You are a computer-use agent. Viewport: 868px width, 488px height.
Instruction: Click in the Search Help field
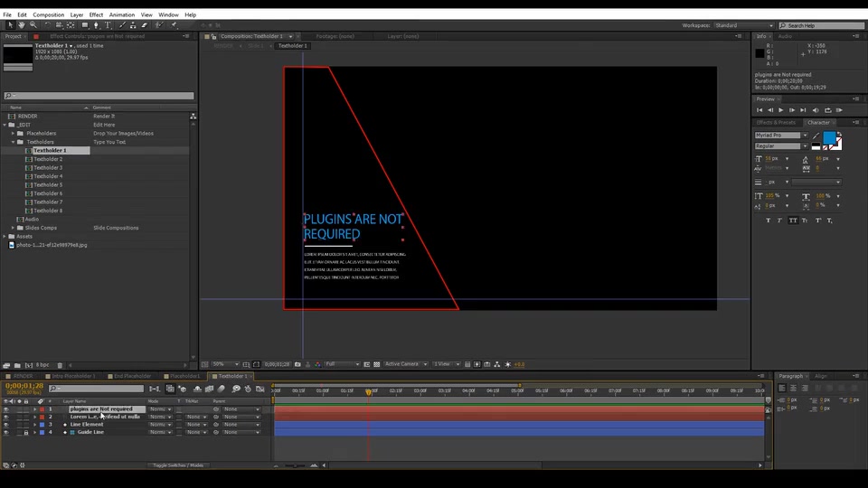822,25
